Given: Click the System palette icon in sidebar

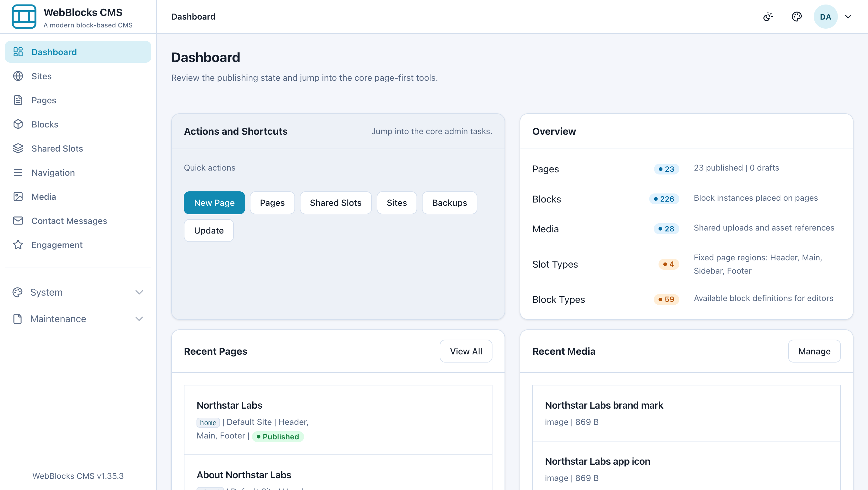Looking at the screenshot, I should coord(17,292).
